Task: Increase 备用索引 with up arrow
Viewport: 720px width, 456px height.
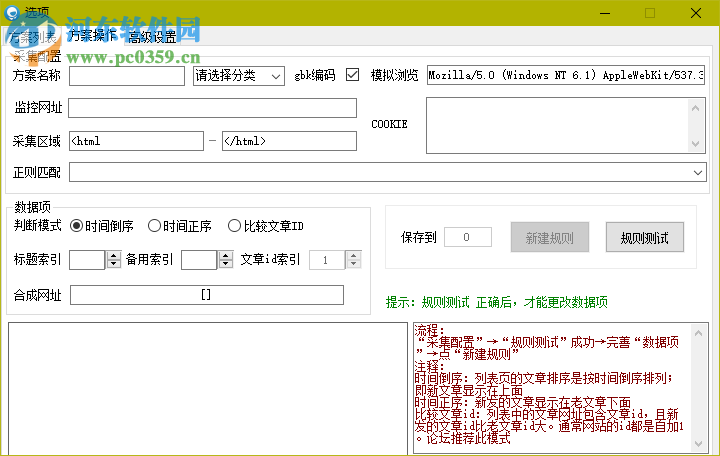Action: (x=225, y=255)
